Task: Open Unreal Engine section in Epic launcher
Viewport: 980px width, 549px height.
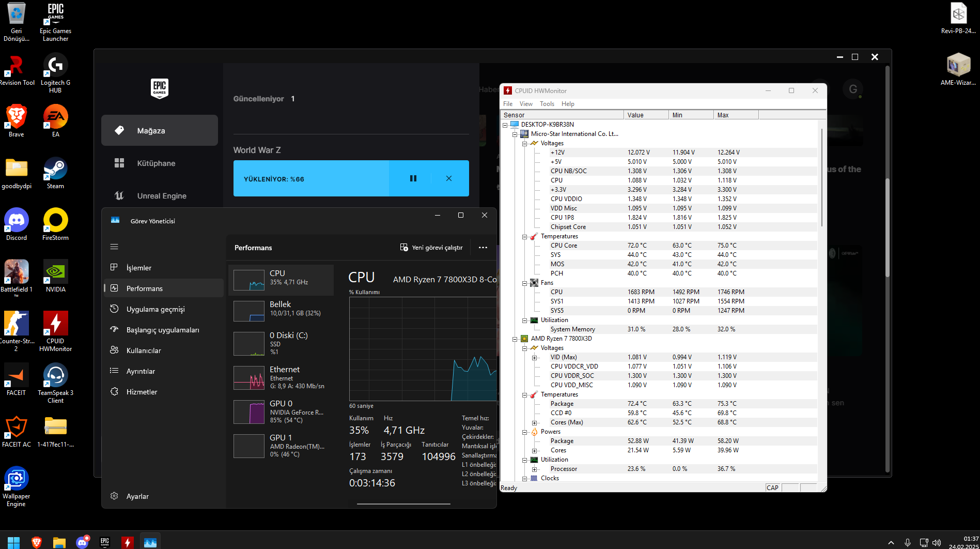Action: [160, 195]
